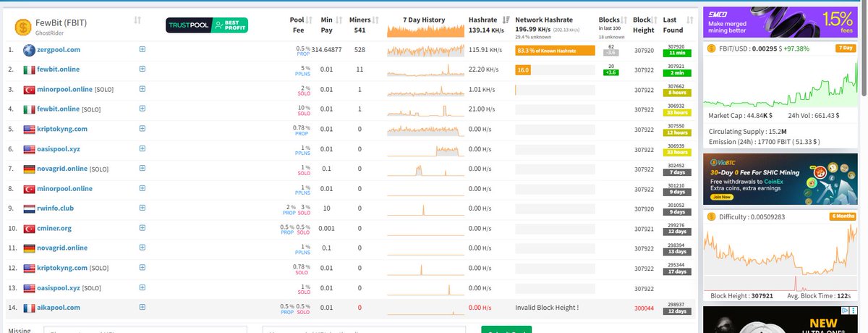The image size is (868, 333).
Task: Click the 314.64877 min pay value
Action: click(x=326, y=49)
